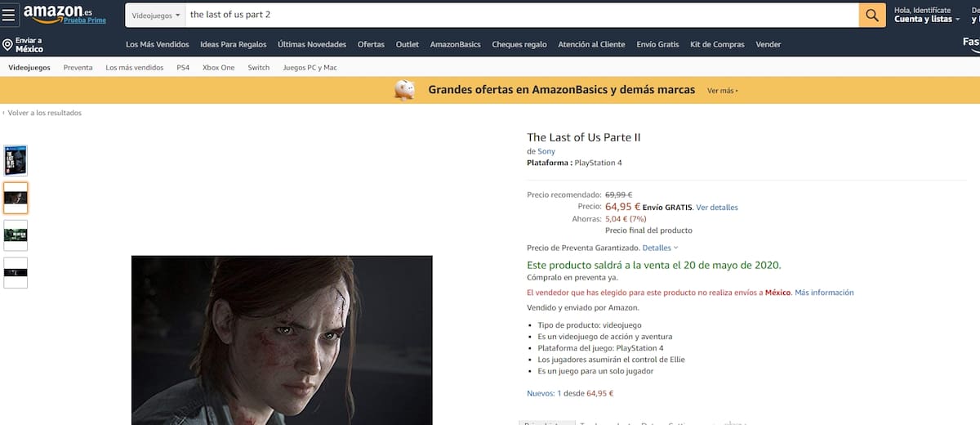Click the 'Nuevos: 1 desde 64,95 €' link
The height and width of the screenshot is (425, 980).
pyautogui.click(x=570, y=393)
